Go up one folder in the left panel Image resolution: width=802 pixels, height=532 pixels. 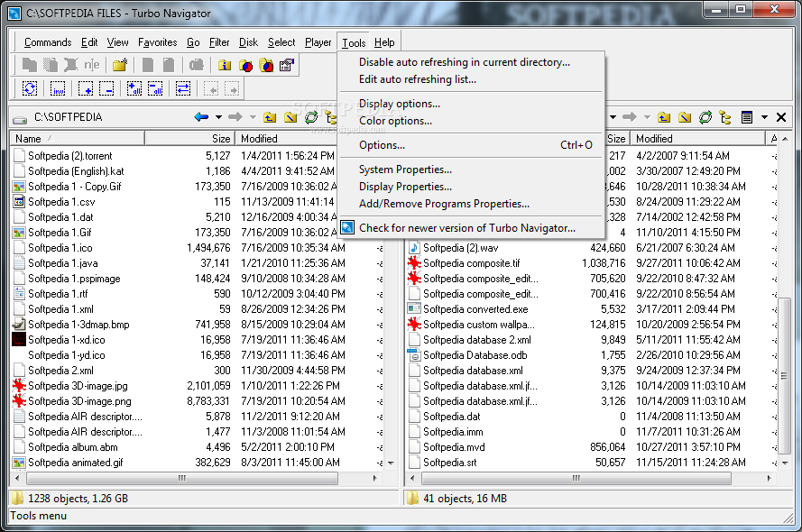point(270,117)
